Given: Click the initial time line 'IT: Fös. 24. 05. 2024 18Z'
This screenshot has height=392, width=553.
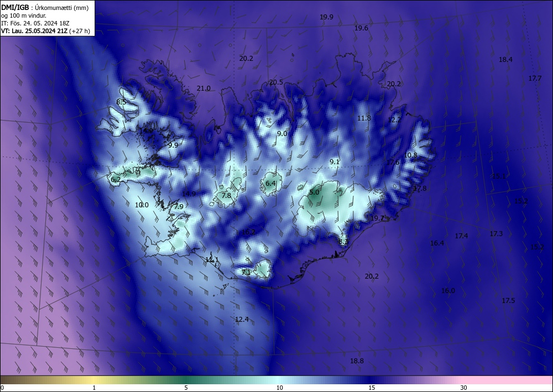Looking at the screenshot, I should click(x=35, y=23).
